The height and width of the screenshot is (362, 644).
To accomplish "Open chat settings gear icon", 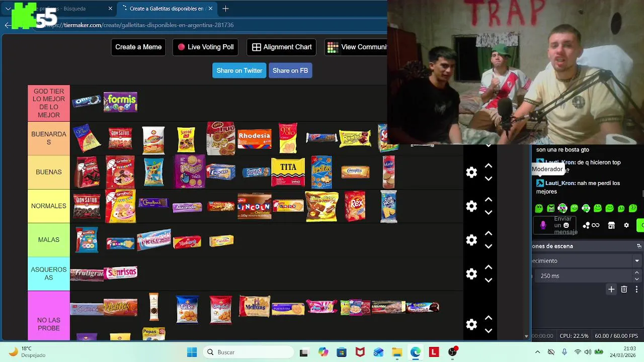I will point(626,225).
